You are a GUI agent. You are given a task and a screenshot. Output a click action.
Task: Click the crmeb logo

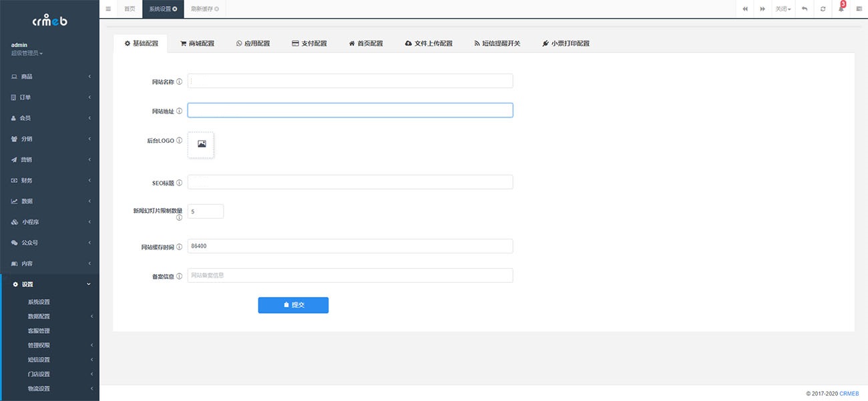(x=49, y=21)
